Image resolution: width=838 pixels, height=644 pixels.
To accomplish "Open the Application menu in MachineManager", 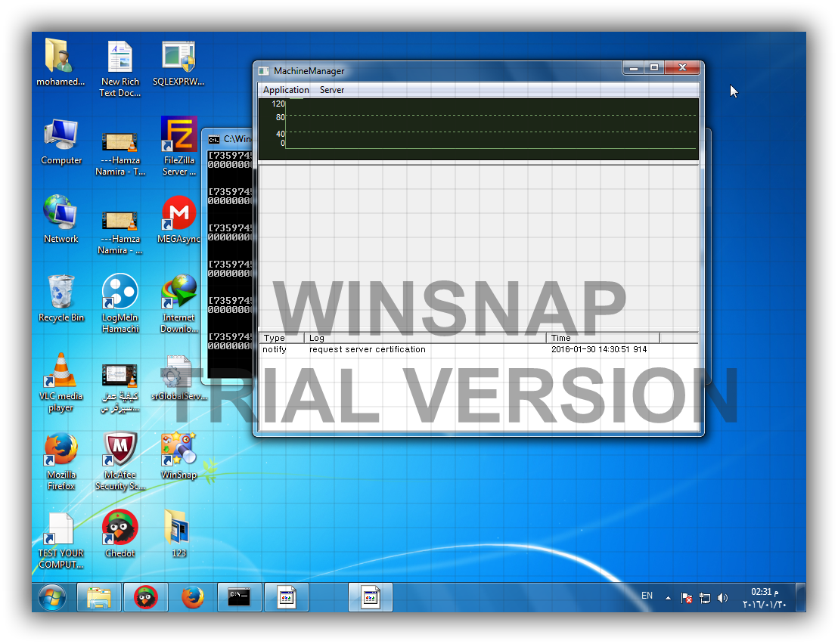I will [x=286, y=90].
